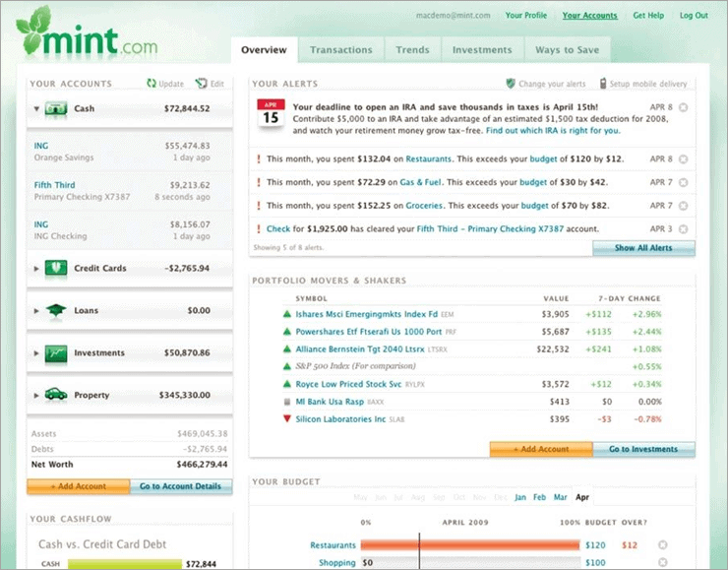Click the Credit Cards icon
The width and height of the screenshot is (728, 570).
coord(56,268)
